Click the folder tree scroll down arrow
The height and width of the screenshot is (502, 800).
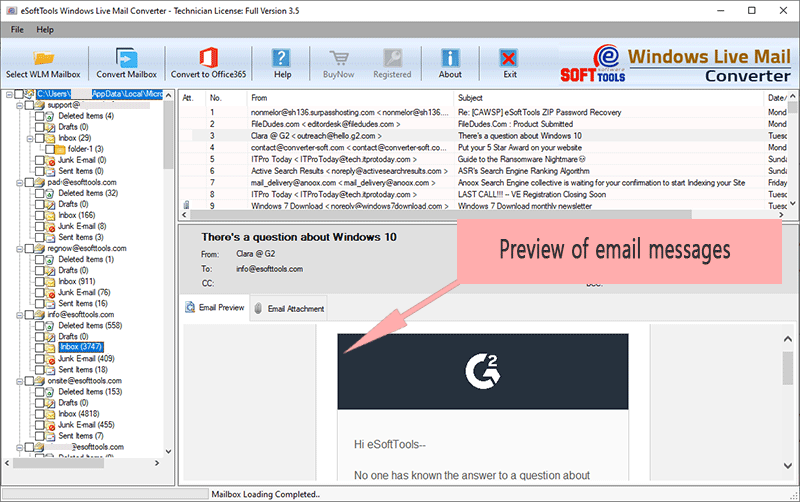click(x=168, y=451)
